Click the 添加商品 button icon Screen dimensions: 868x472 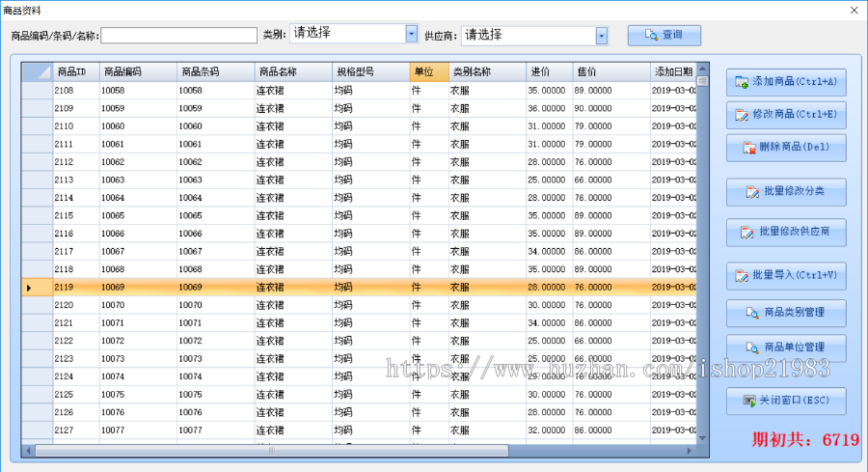pos(742,82)
